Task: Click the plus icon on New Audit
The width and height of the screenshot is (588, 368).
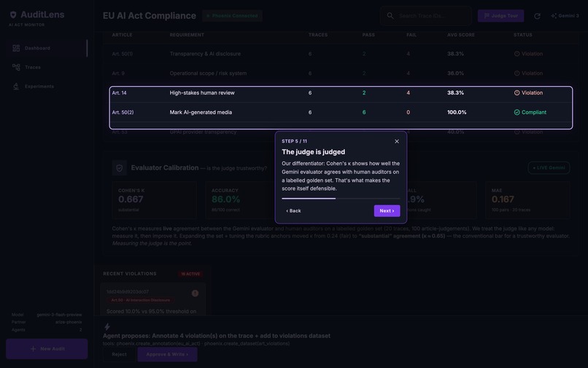Action: point(33,349)
